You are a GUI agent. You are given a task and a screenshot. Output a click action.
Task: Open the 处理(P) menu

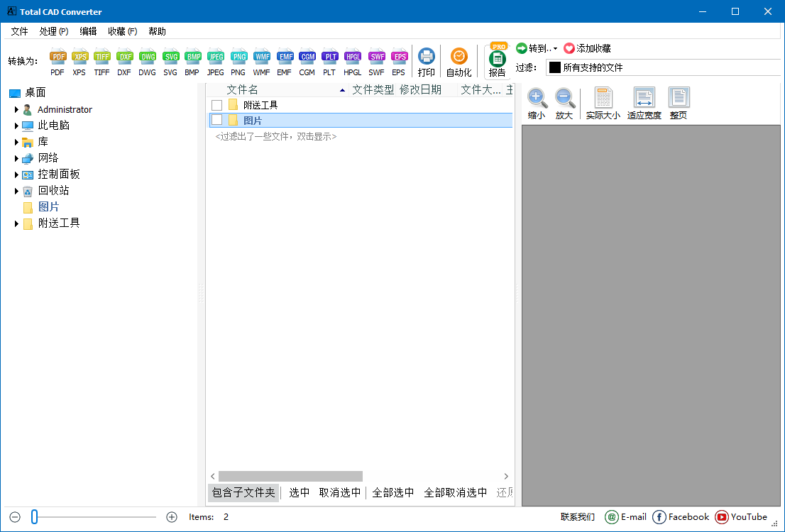(x=53, y=31)
